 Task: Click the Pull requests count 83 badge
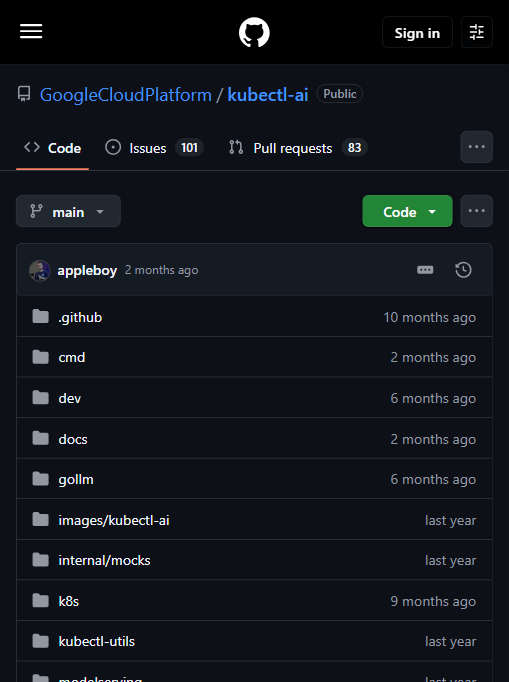pyautogui.click(x=355, y=148)
